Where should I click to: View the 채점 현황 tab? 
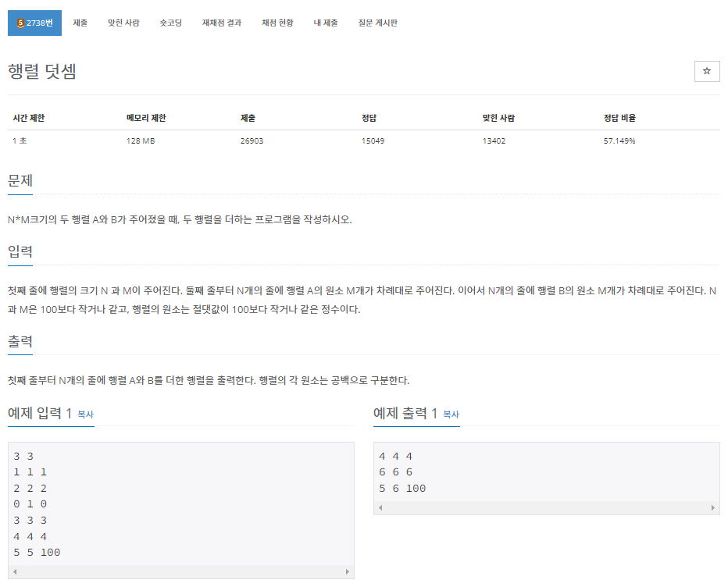(x=277, y=23)
